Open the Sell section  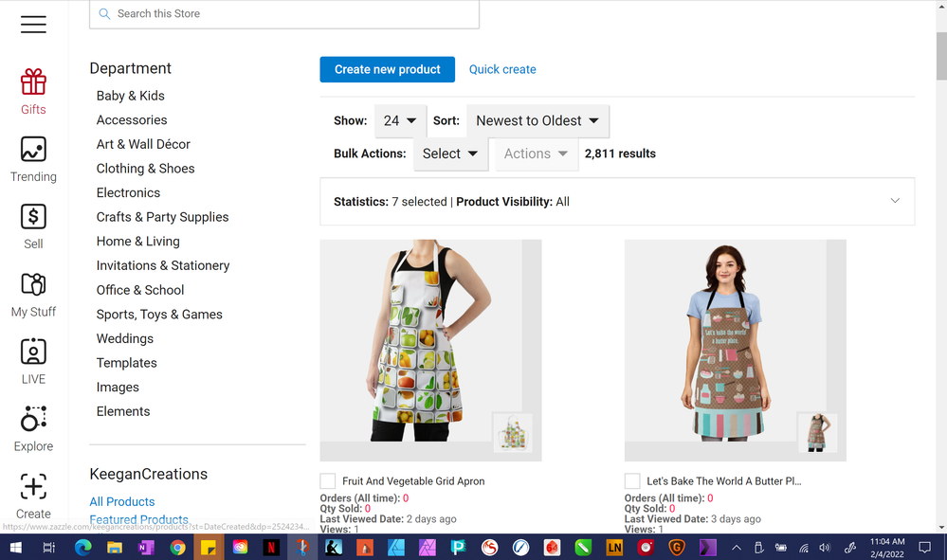coord(33,226)
